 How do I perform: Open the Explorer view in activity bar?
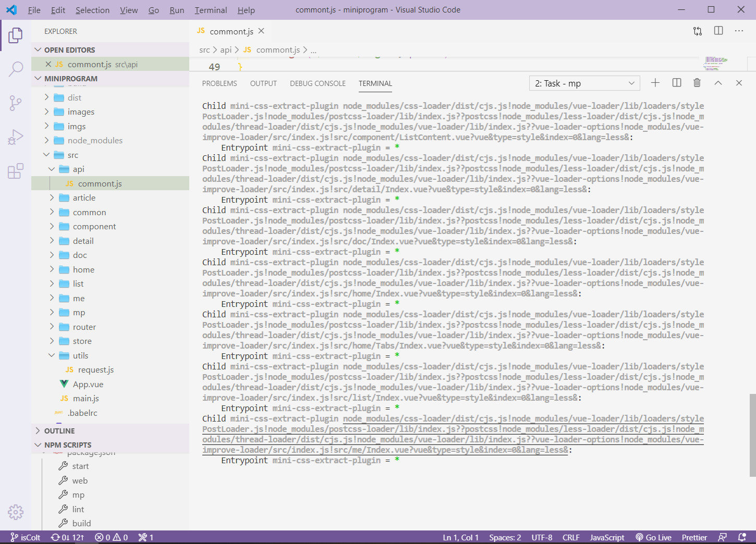(16, 35)
